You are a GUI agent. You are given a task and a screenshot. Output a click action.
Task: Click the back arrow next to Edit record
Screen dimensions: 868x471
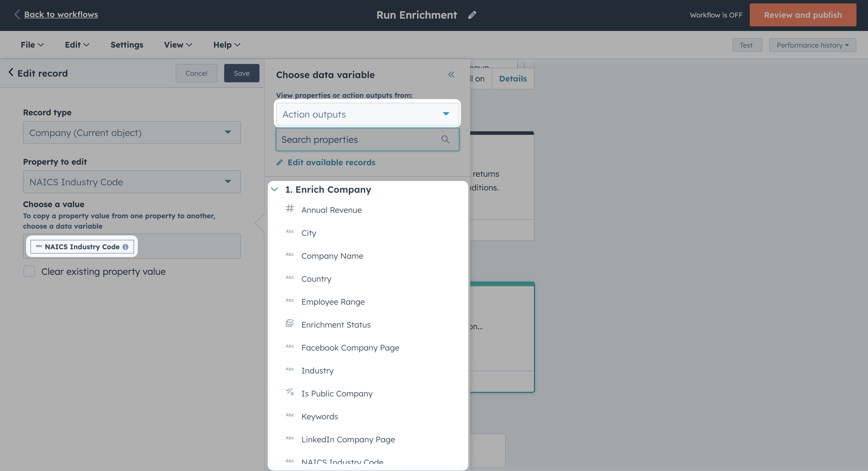coord(11,72)
